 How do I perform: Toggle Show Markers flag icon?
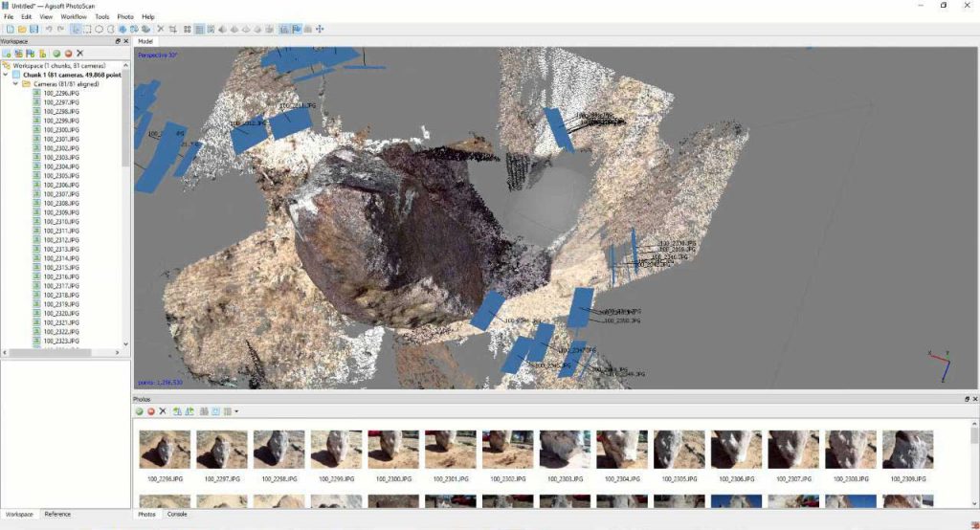pyautogui.click(x=297, y=29)
